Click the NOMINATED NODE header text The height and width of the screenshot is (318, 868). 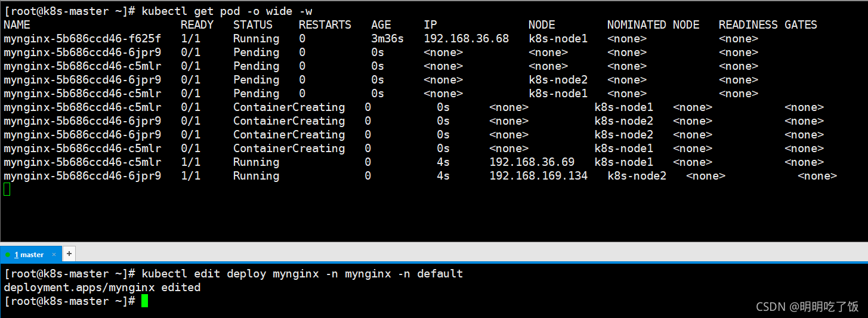click(x=653, y=25)
